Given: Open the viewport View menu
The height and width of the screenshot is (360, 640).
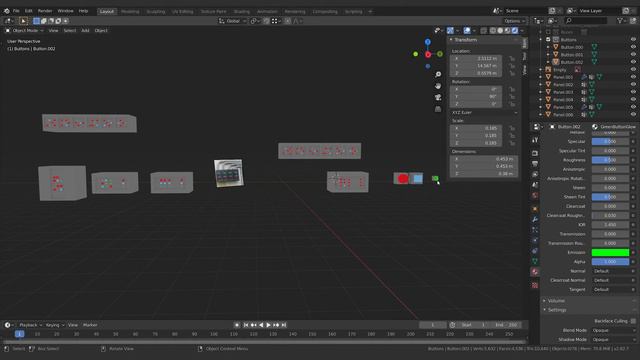Looking at the screenshot, I should coord(53,31).
